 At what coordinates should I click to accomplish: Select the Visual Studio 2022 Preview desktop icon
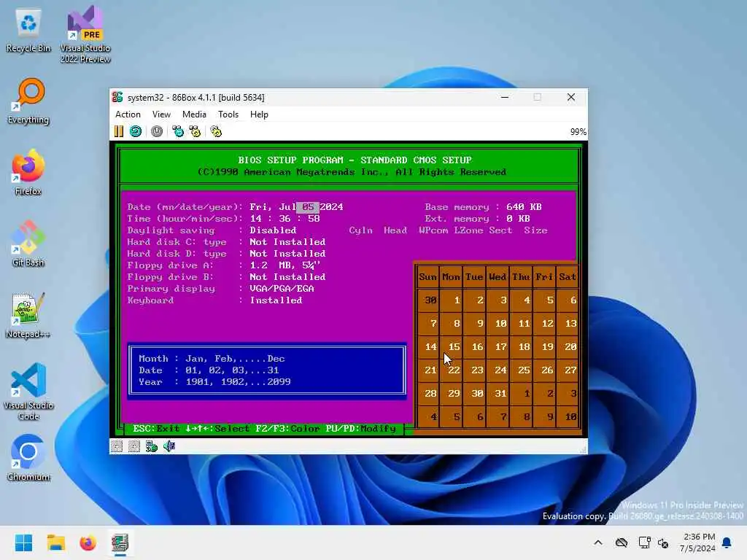click(x=85, y=35)
